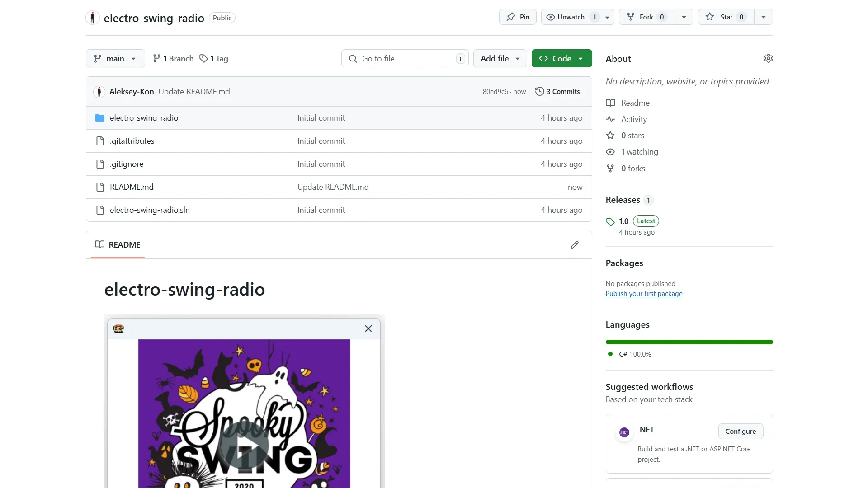
Task: Click the file icon next to README.md
Action: pyautogui.click(x=100, y=187)
